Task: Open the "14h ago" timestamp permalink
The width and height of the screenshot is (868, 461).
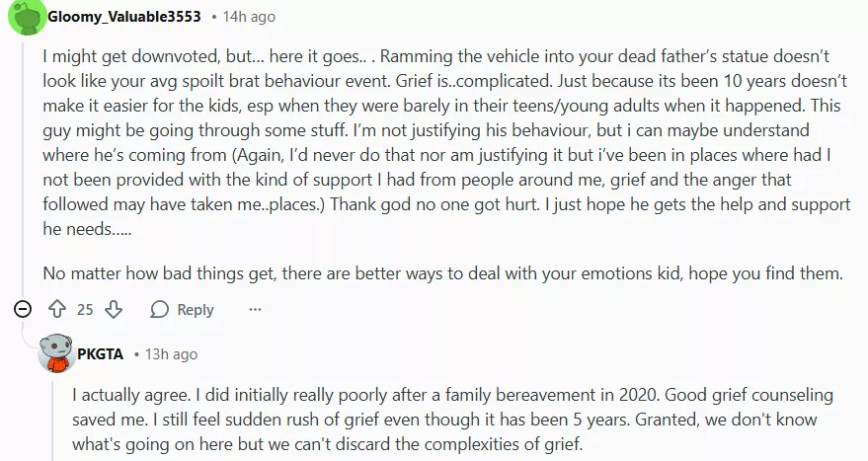Action: click(x=250, y=17)
